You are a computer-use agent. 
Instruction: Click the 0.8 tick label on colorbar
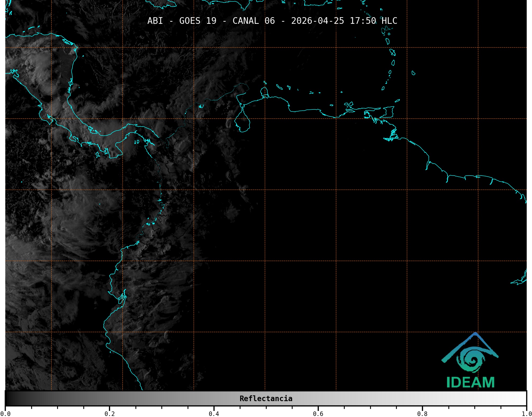422,414
